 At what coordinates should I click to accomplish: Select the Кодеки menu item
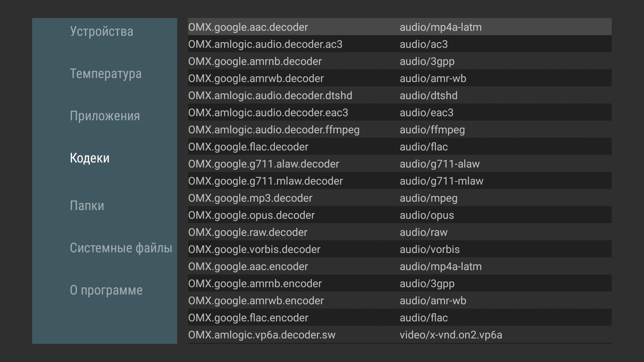90,158
